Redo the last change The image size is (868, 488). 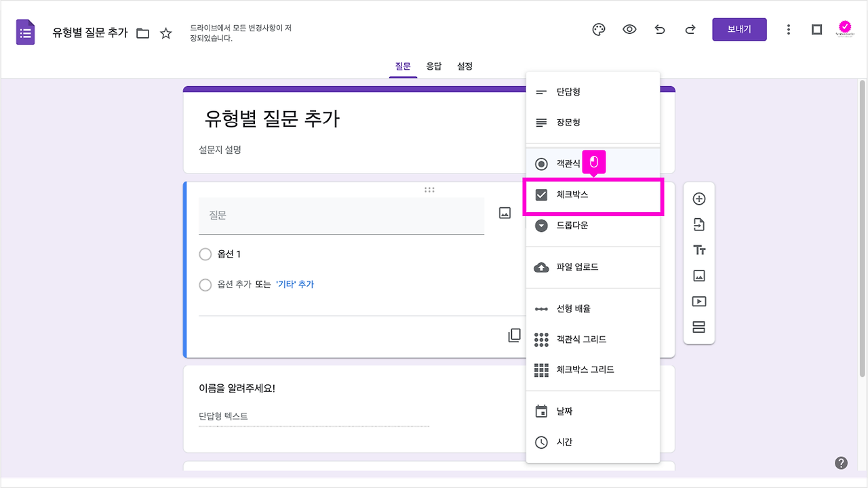(x=690, y=29)
